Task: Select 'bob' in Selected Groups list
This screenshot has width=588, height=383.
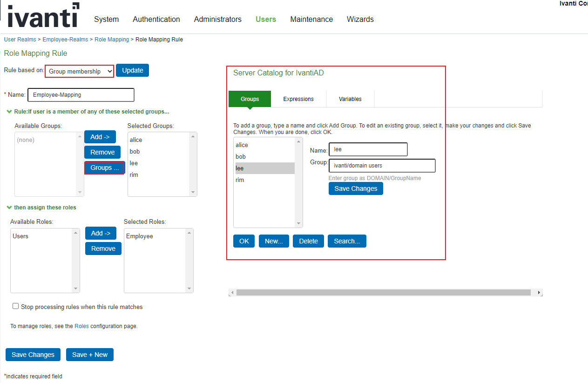Action: [135, 152]
